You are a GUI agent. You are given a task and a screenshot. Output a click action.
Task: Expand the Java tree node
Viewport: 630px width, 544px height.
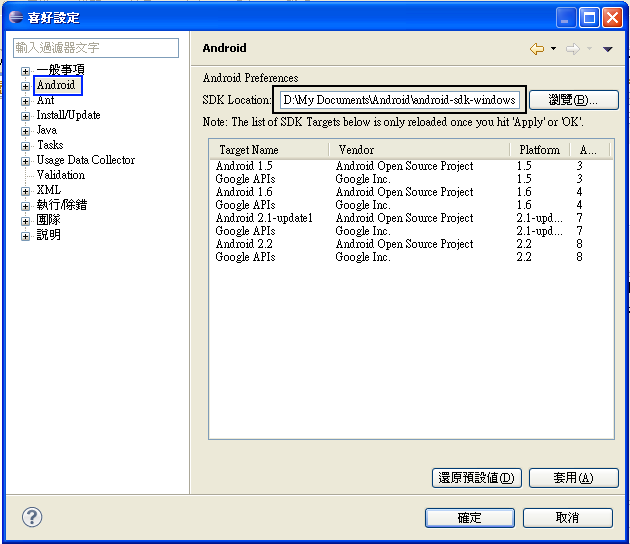click(x=25, y=131)
